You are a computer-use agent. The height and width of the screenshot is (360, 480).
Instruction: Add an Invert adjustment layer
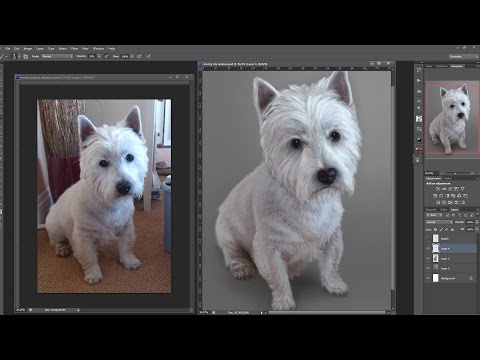[x=438, y=202]
